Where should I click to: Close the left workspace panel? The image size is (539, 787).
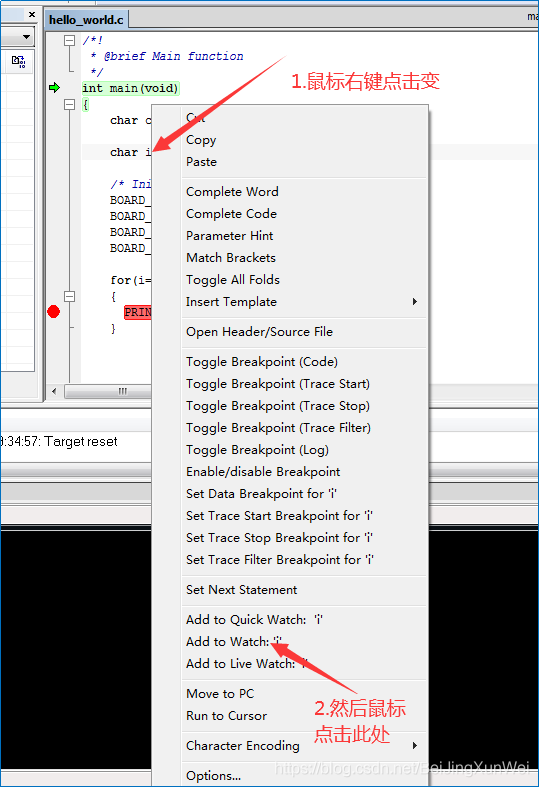pyautogui.click(x=32, y=15)
